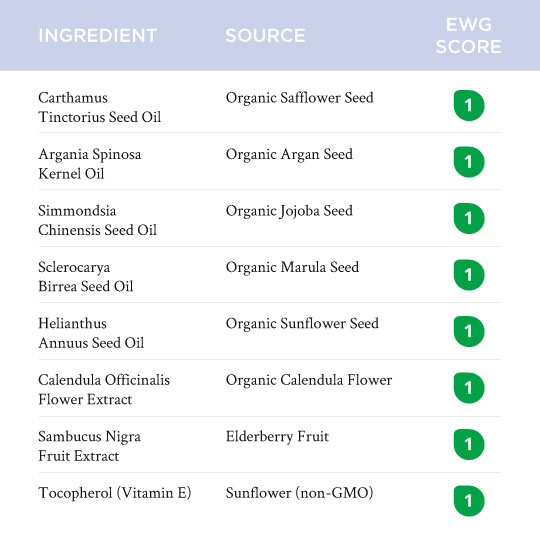Click the EWG score badge for Elderberry Fruit
540x540 pixels.
(x=469, y=445)
